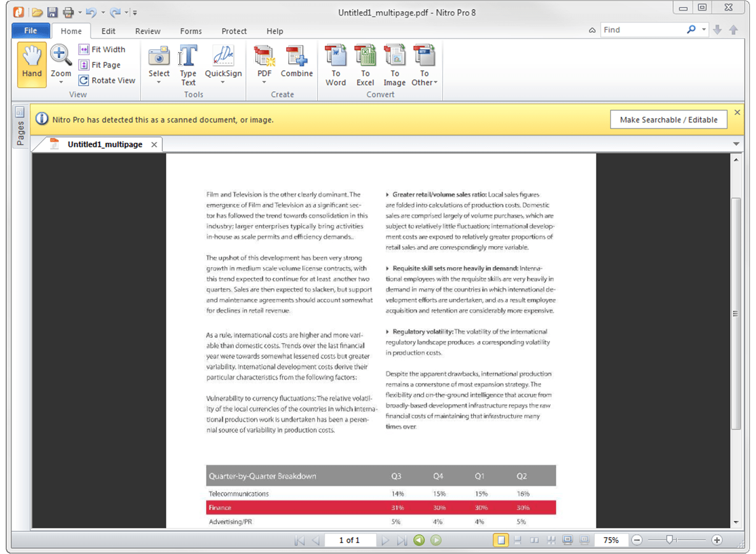
Task: Rotate the document view
Action: [107, 80]
